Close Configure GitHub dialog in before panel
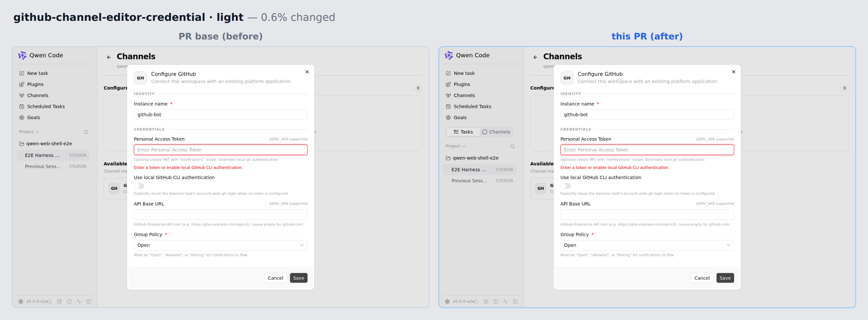 tap(307, 72)
